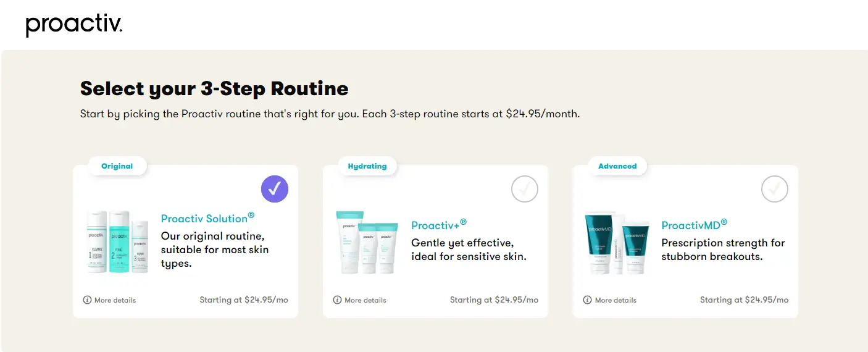Click the Hydrating badge label
The image size is (868, 352).
tap(367, 166)
